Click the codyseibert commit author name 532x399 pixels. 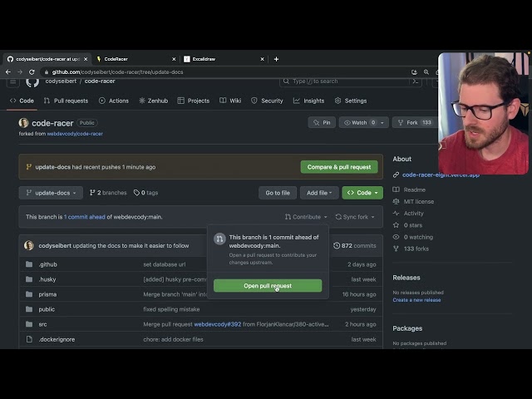click(x=55, y=246)
